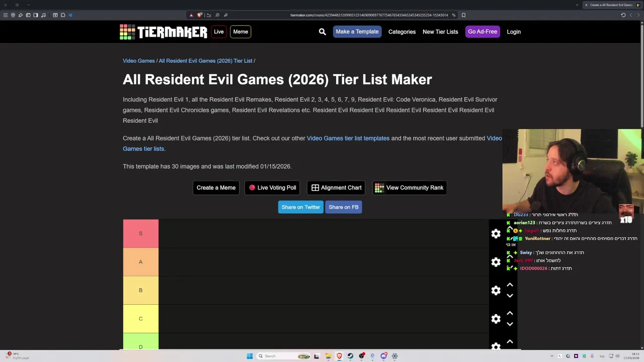
Task: Click the yellow B tier label
Action: pos(141,291)
